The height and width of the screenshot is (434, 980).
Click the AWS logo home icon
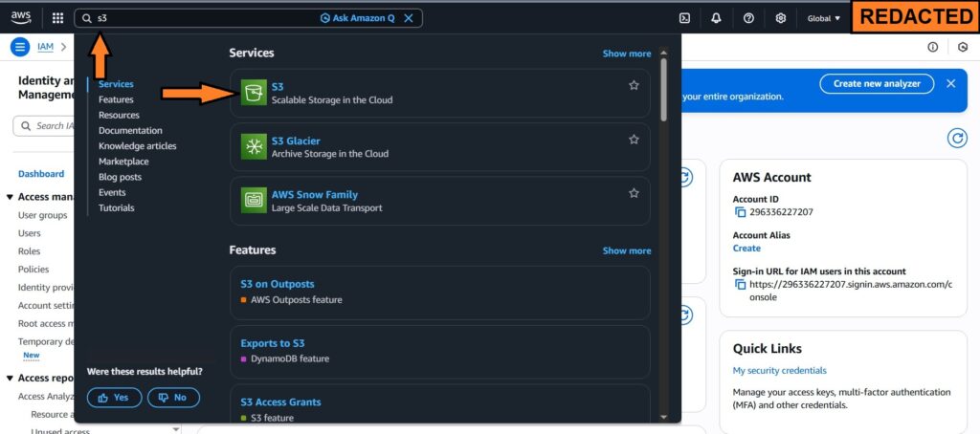tap(22, 18)
